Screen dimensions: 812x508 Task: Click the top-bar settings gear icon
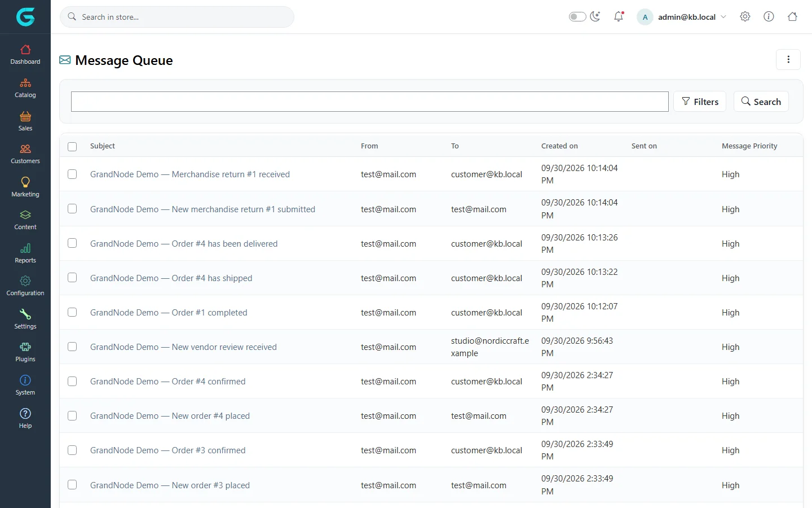[x=745, y=17]
